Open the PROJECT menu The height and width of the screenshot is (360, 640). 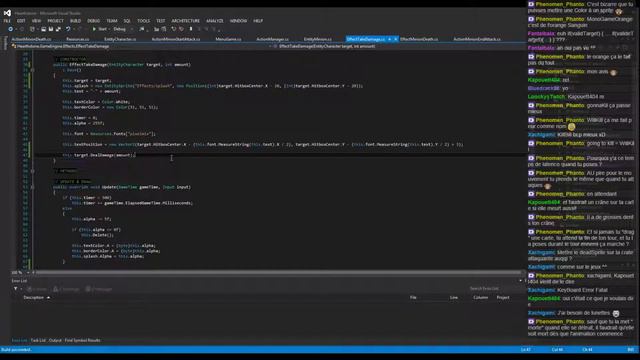[x=56, y=21]
